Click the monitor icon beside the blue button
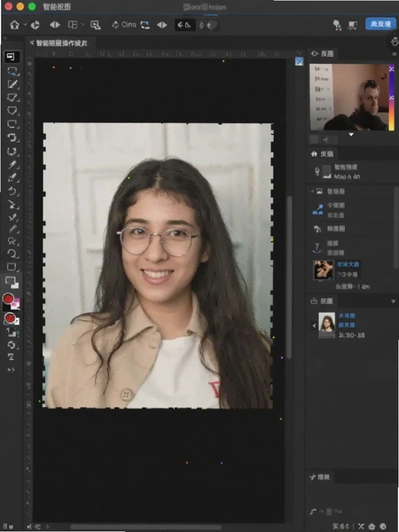The image size is (399, 532). tap(353, 25)
